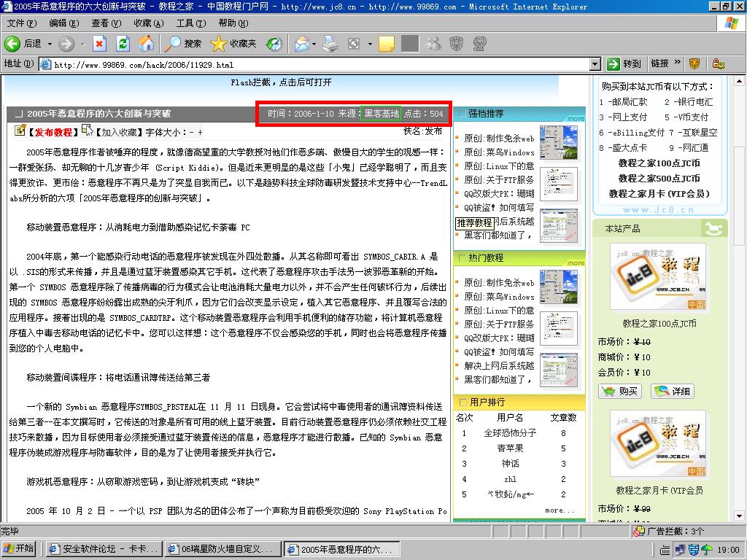This screenshot has width=747, height=560.
Task: Open forward button history dropdown
Action: (82, 44)
